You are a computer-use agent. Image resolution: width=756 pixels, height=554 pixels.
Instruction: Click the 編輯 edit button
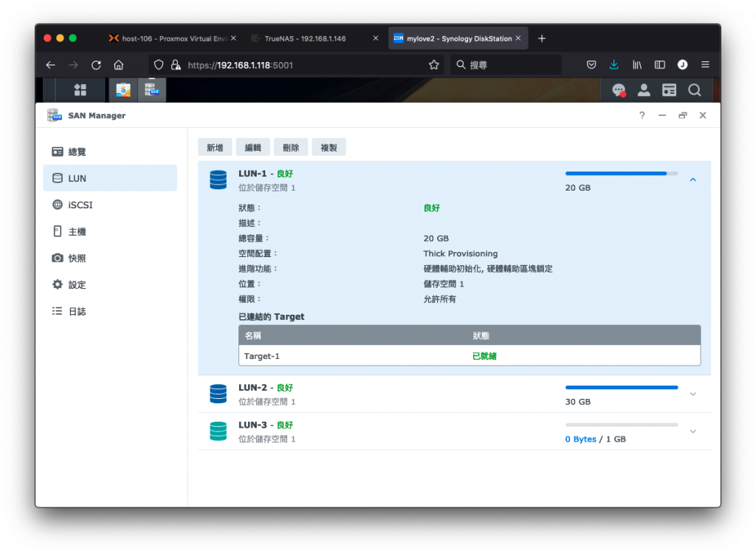click(253, 147)
